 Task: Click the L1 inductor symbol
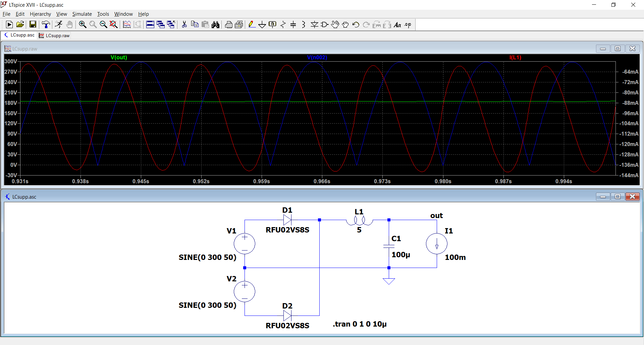click(x=359, y=220)
